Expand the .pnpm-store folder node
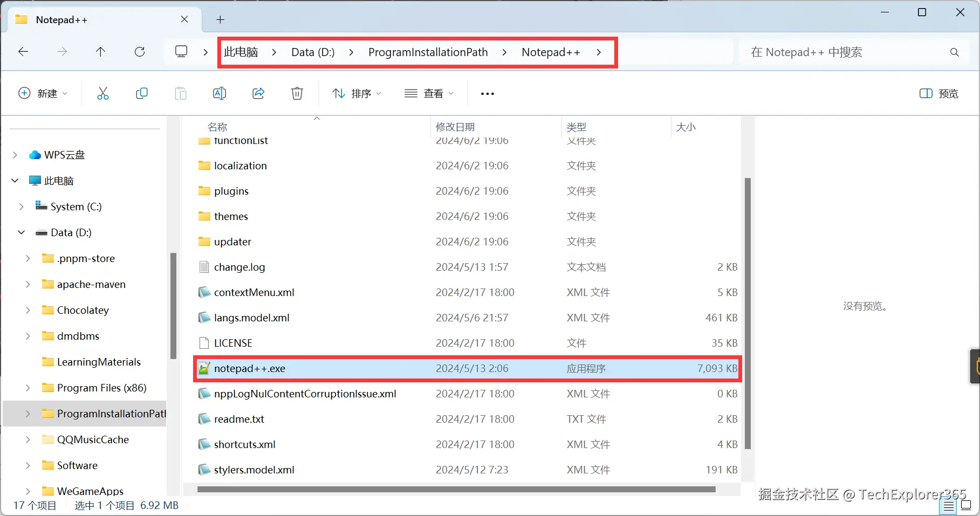The image size is (980, 516). click(x=28, y=259)
